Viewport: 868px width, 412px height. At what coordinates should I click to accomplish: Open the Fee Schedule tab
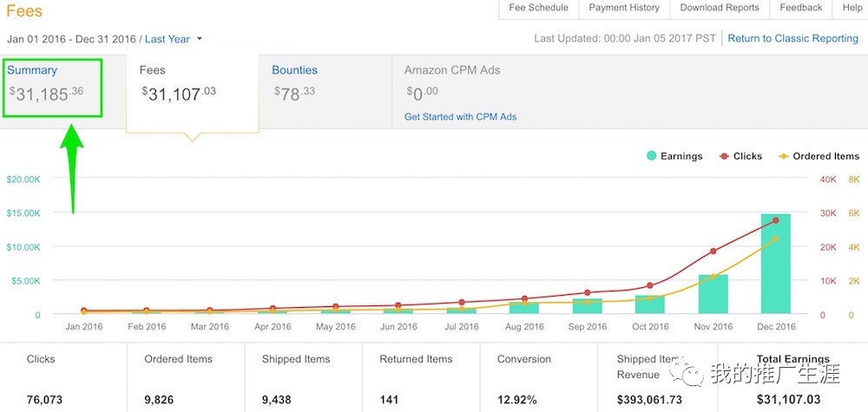pyautogui.click(x=538, y=8)
